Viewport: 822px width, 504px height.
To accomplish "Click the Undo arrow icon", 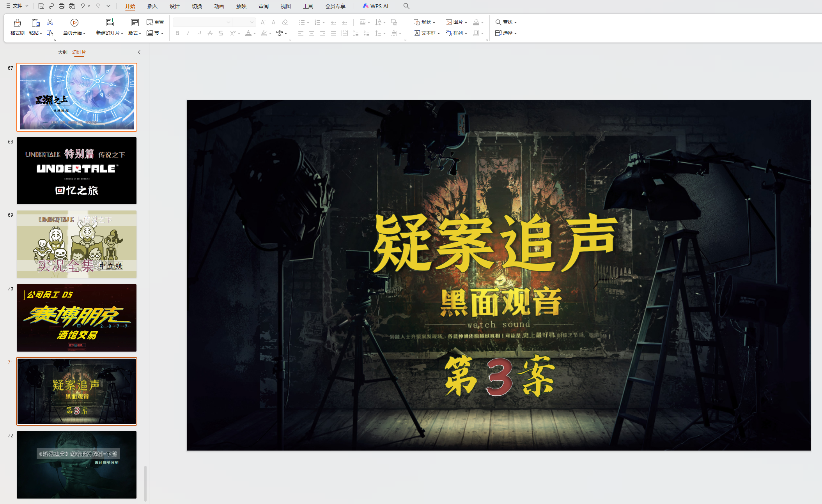I will pos(82,6).
